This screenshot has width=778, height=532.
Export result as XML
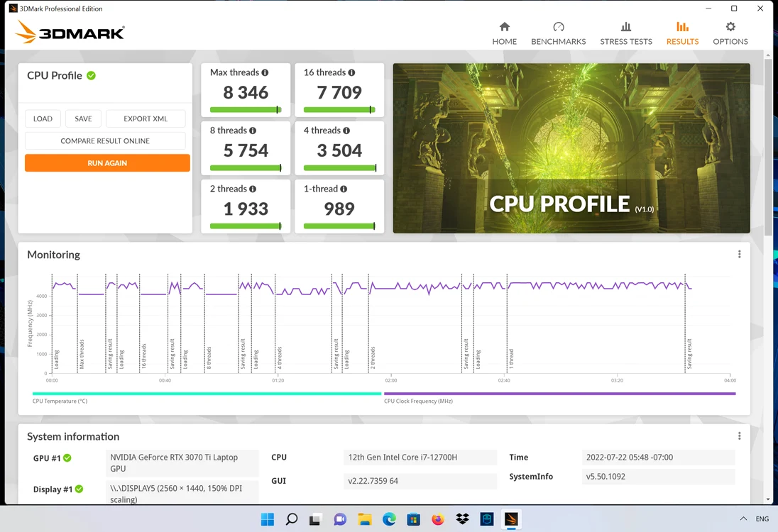[146, 119]
